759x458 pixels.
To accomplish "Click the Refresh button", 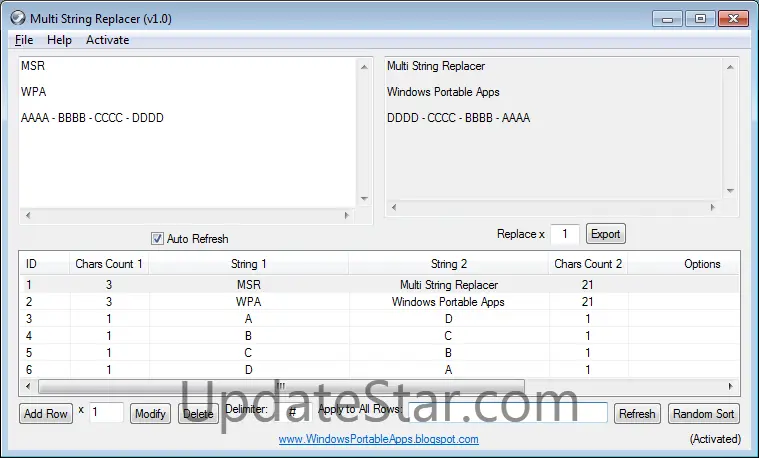I will [637, 413].
